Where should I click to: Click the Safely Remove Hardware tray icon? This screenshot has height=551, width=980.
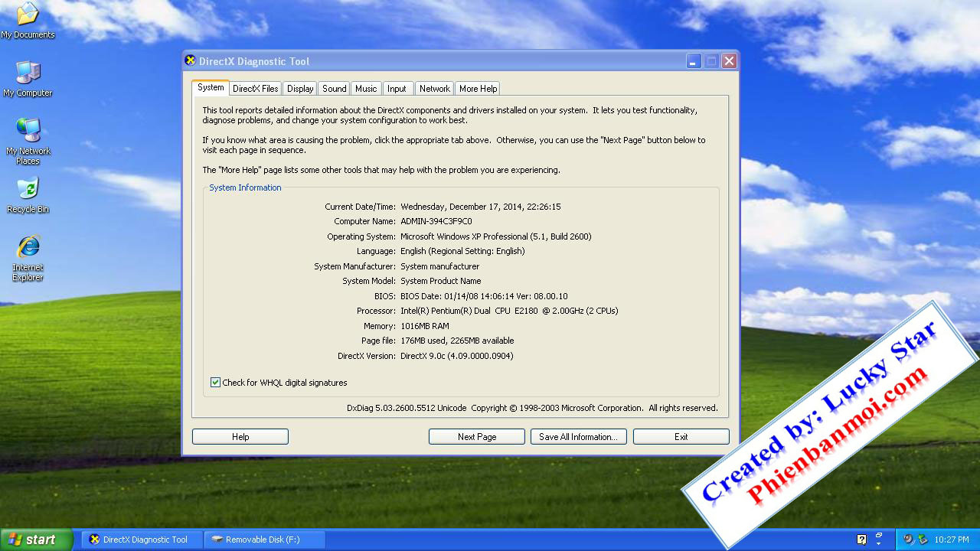pos(923,540)
